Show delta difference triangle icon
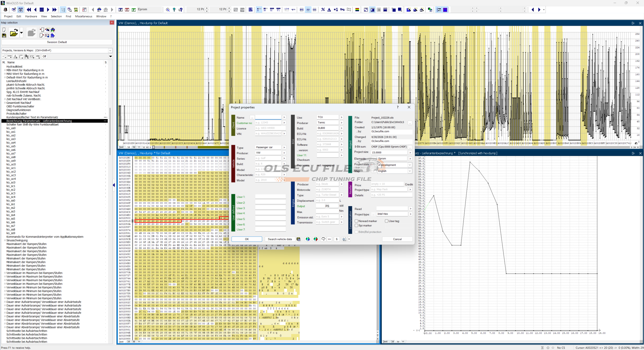The height and width of the screenshot is (350, 644). [329, 10]
